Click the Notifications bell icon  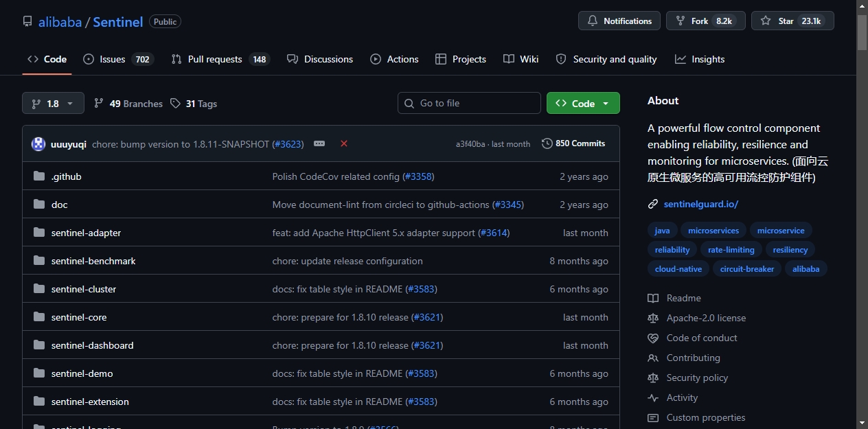(593, 21)
